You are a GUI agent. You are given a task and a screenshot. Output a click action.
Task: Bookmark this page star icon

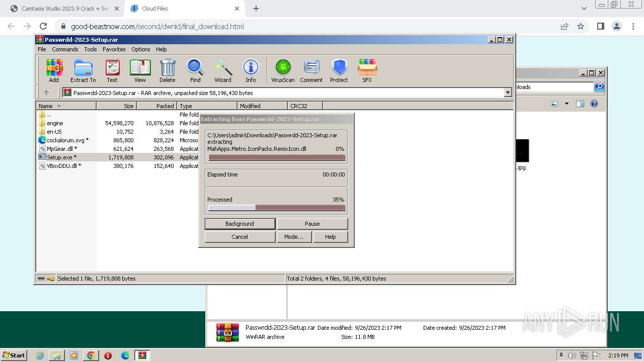[x=581, y=26]
